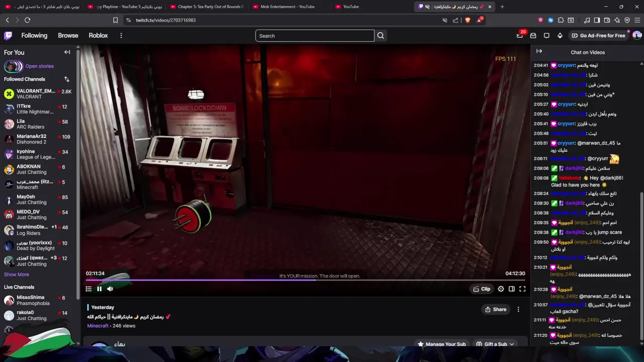The image size is (644, 362).
Task: Enter fullscreen video mode
Action: [x=522, y=289]
